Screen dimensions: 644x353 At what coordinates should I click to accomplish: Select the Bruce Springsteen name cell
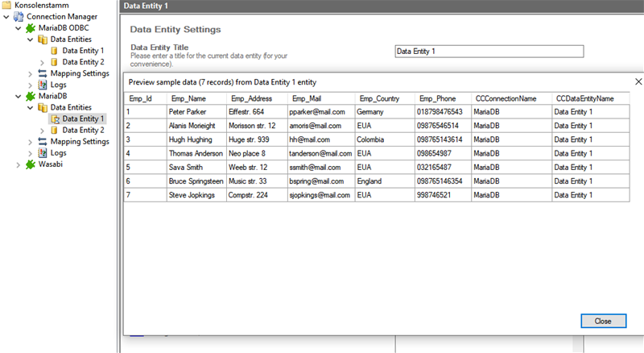tap(196, 181)
